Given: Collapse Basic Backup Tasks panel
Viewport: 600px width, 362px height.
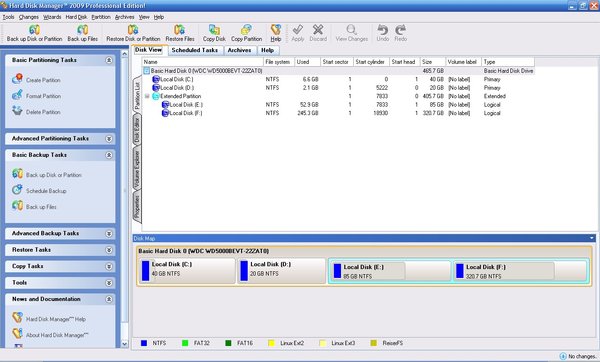Looking at the screenshot, I should pos(109,155).
